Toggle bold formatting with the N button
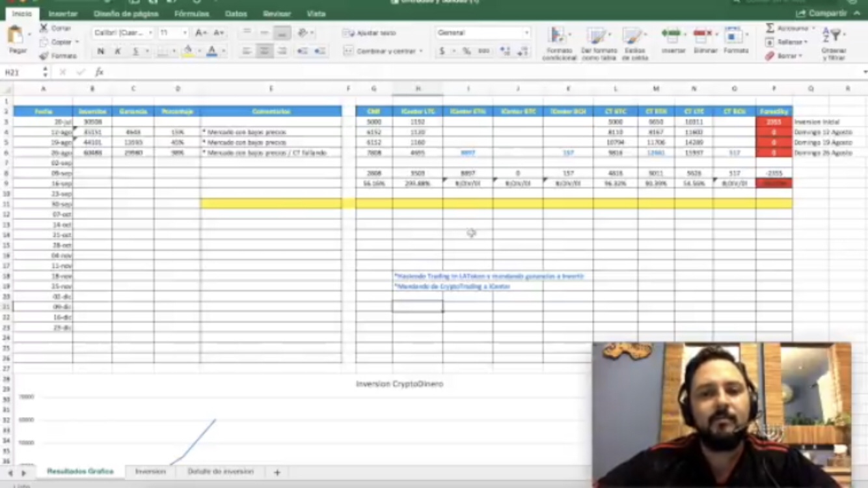 tap(101, 51)
